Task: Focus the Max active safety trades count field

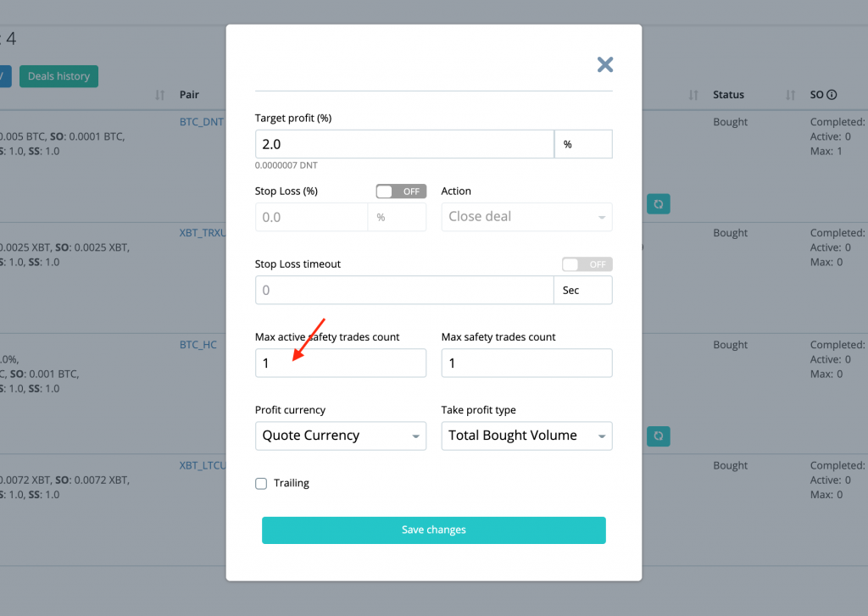Action: 340,363
